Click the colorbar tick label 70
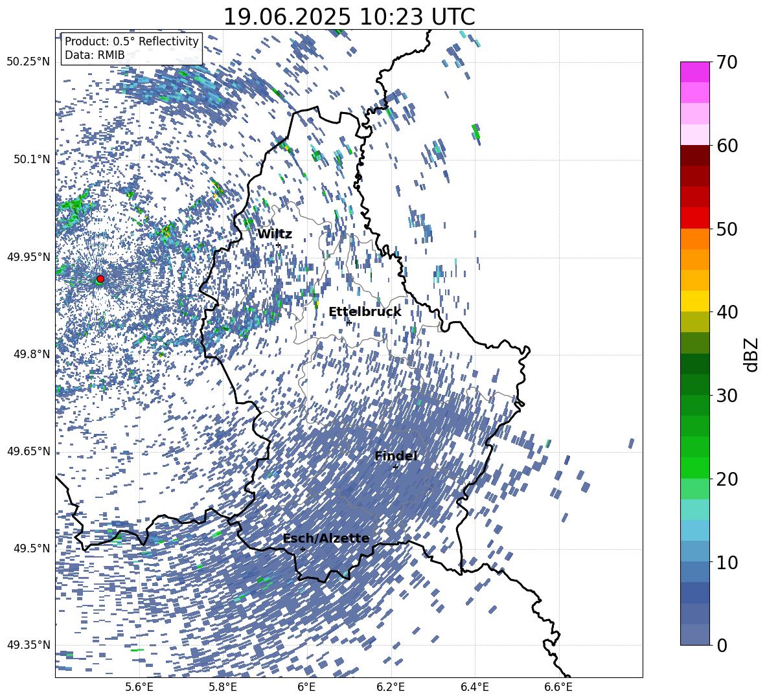 (x=727, y=62)
